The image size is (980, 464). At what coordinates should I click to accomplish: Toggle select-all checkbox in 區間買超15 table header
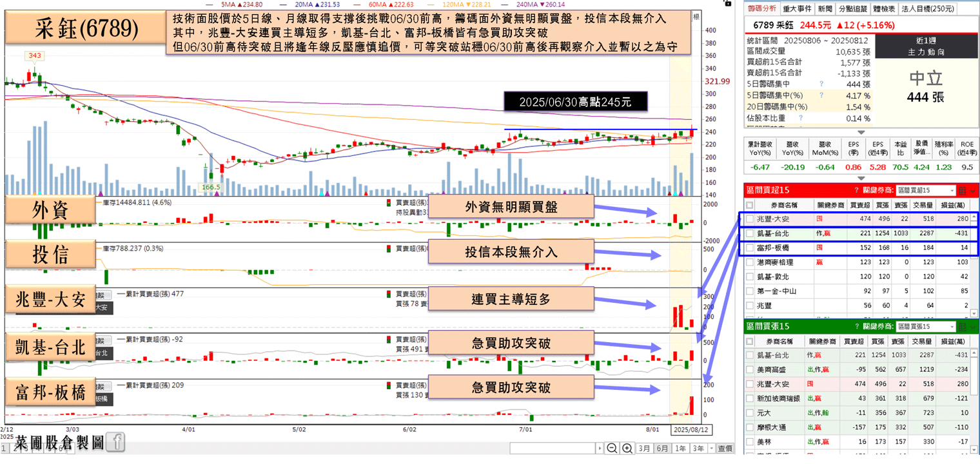(x=750, y=206)
